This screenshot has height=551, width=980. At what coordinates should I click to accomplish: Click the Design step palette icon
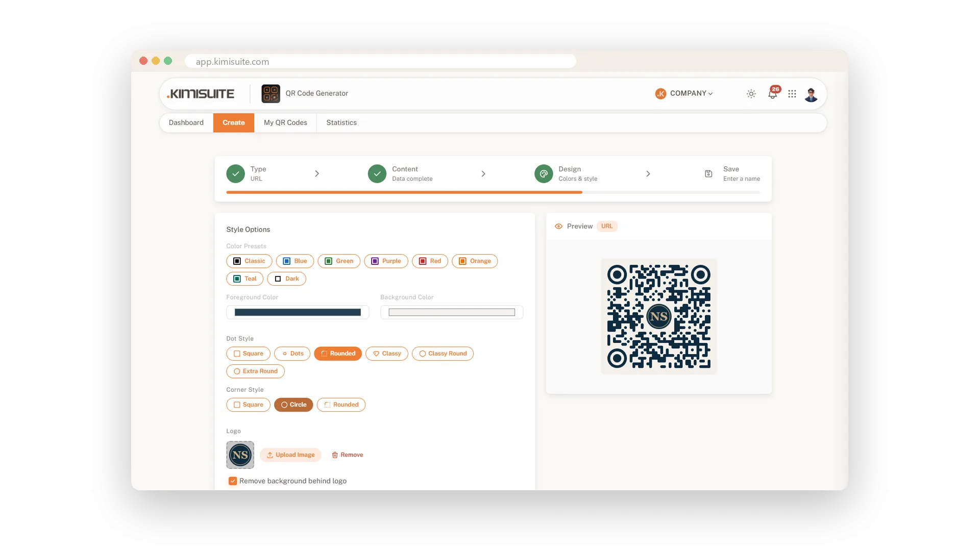544,173
